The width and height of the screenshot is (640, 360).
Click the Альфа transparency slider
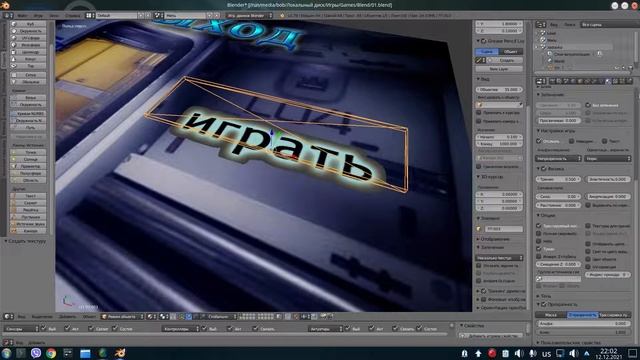[x=583, y=324]
